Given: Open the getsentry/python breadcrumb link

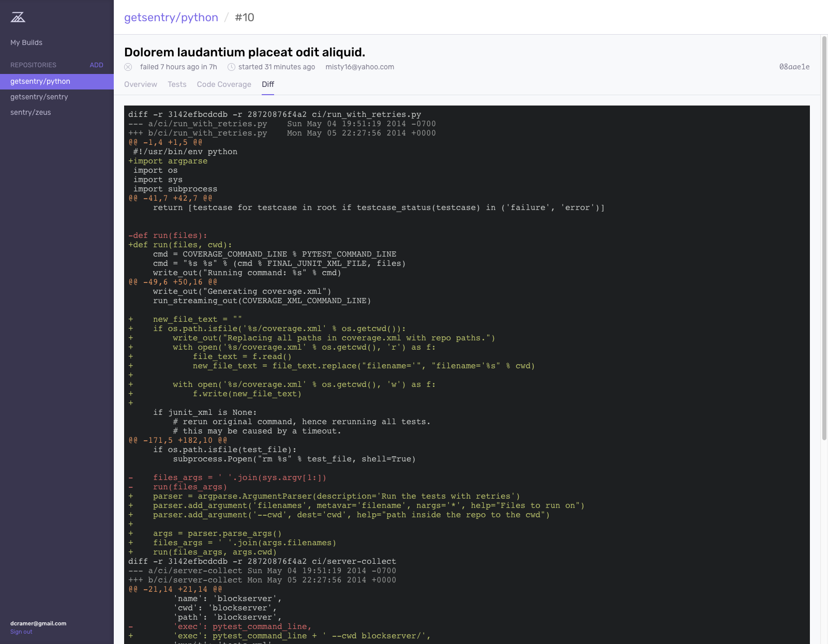Looking at the screenshot, I should click(x=171, y=17).
